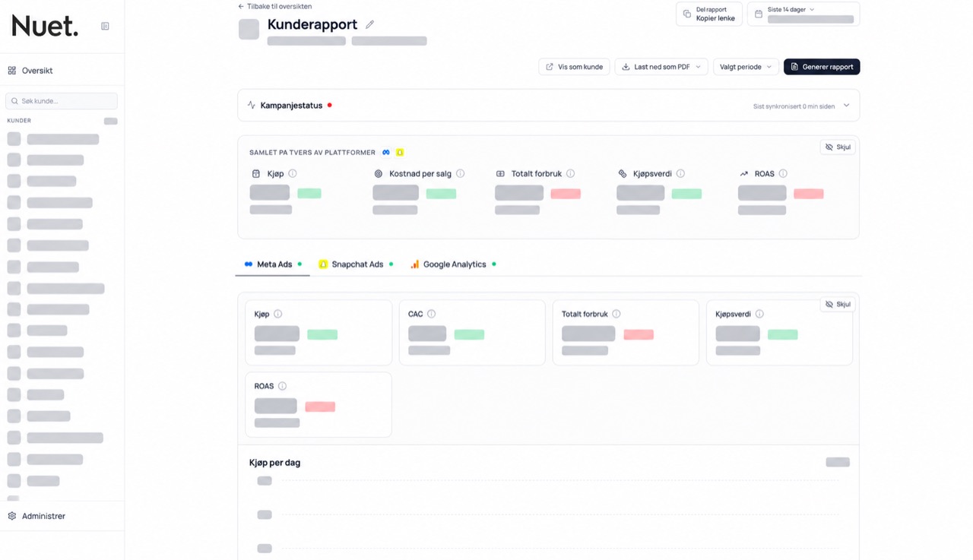This screenshot has width=973, height=560.
Task: Click the Meta icon in the Samlet header
Action: click(x=386, y=153)
